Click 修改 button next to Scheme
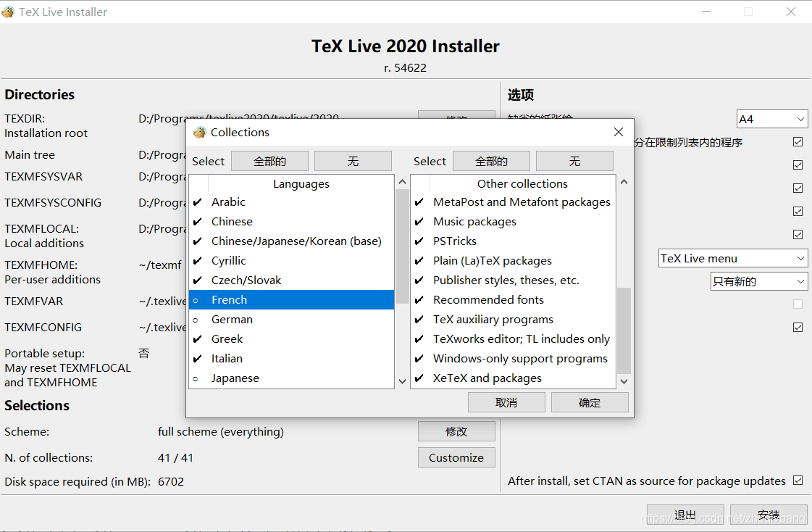Image resolution: width=812 pixels, height=532 pixels. [x=457, y=431]
